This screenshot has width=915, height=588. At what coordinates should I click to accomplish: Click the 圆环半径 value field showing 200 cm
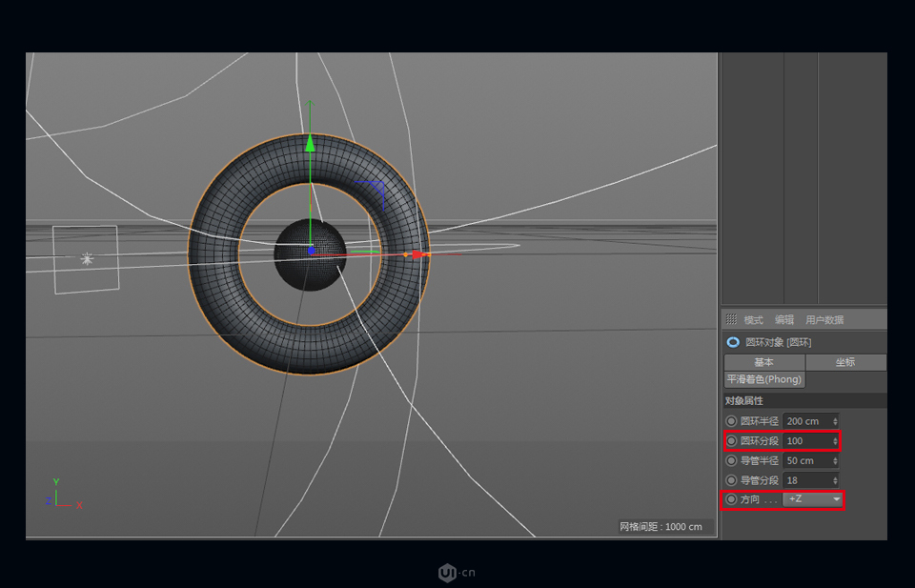[805, 420]
